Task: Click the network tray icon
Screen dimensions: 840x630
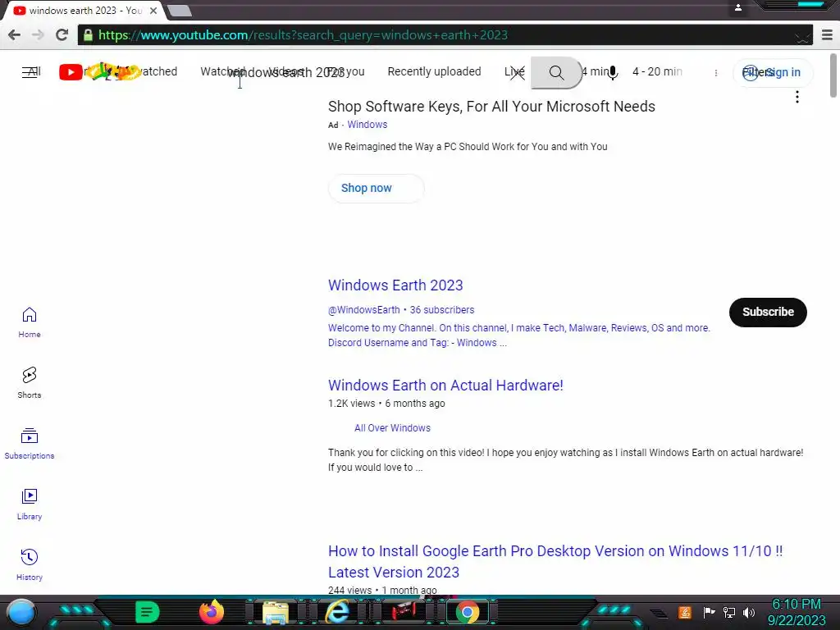Action: tap(729, 612)
